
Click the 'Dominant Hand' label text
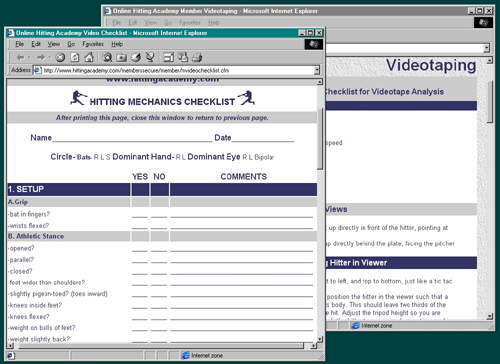pos(142,157)
